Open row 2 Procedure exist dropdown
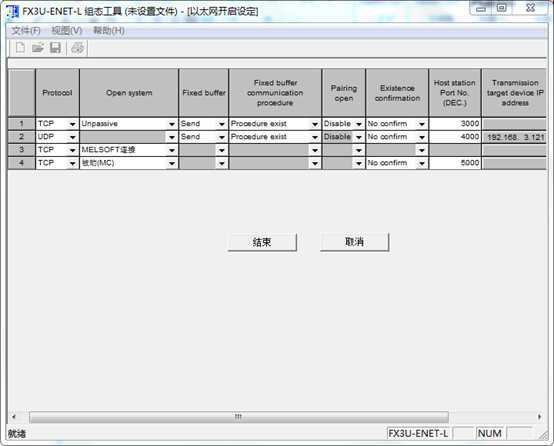 315,137
